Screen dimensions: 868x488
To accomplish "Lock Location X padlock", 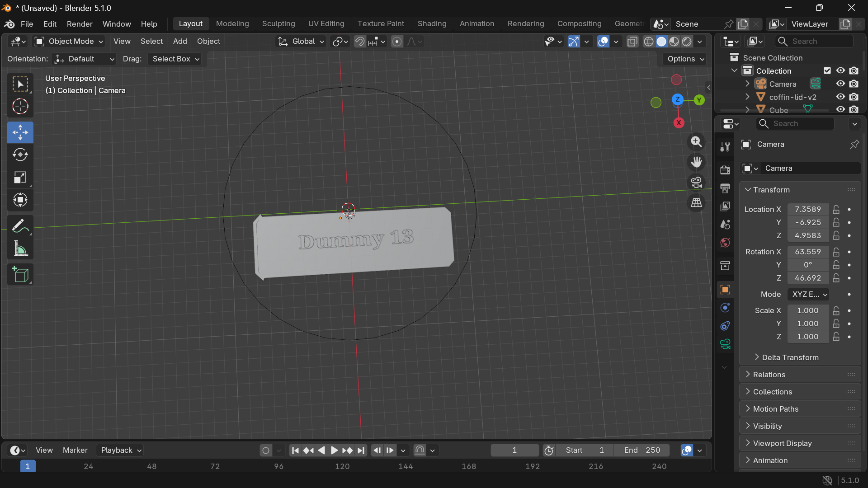I will click(836, 209).
